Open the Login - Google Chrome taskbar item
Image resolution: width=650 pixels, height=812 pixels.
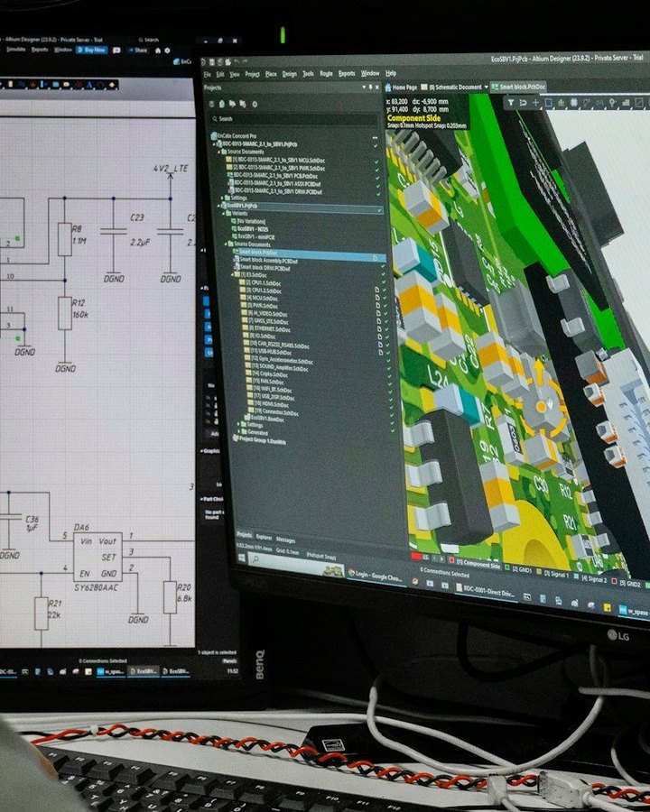376,576
